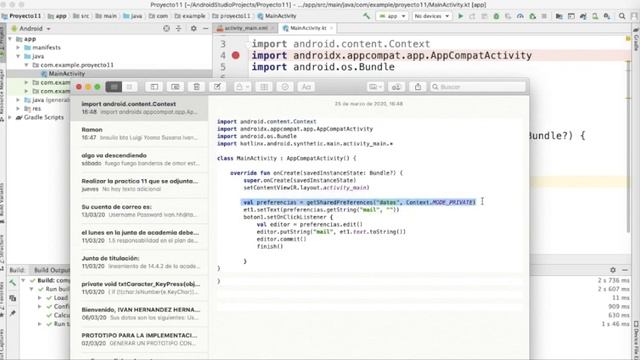Click Sync Project with Gradle Files icon
Image resolution: width=640 pixels, height=360 pixels.
tap(583, 16)
